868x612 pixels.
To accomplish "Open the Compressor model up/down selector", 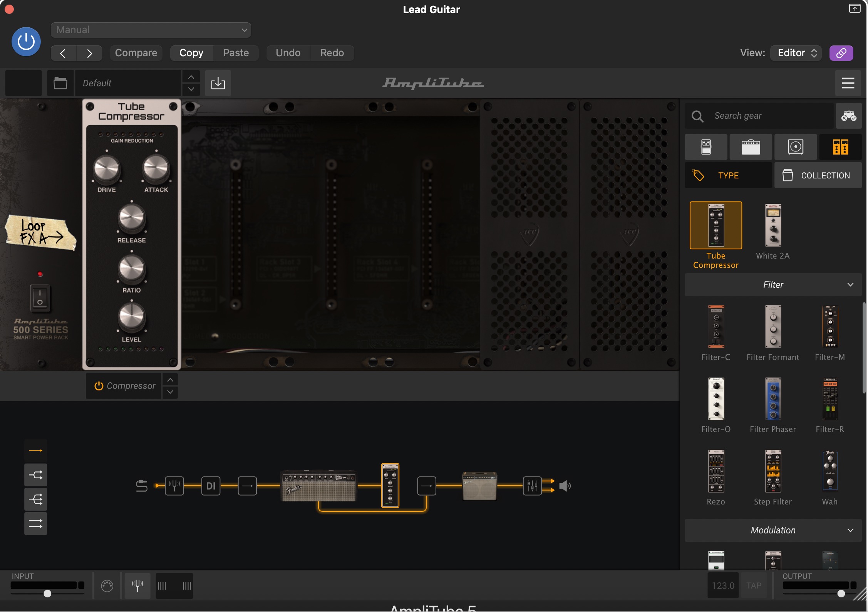I will pos(170,386).
